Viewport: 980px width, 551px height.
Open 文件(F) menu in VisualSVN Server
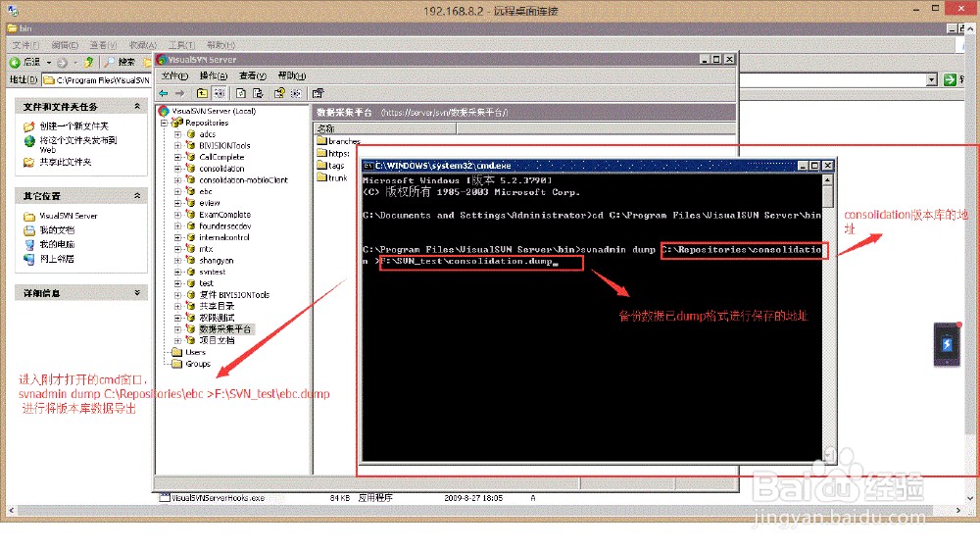point(174,75)
